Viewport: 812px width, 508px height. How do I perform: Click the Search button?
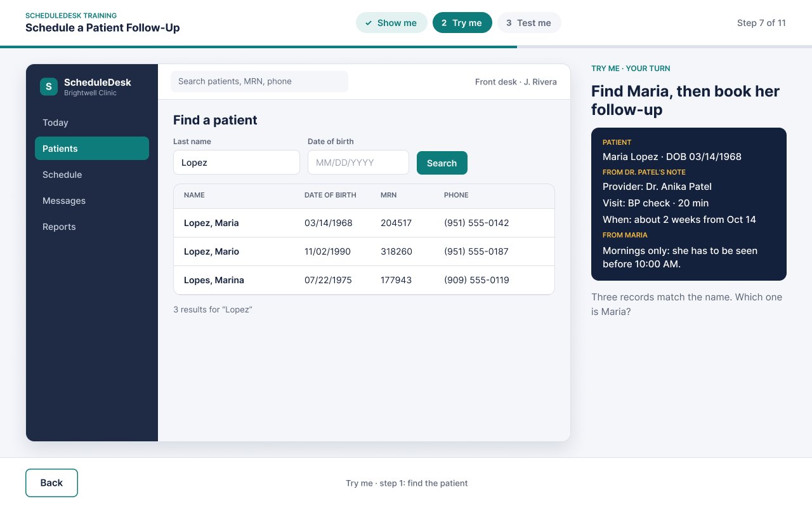pyautogui.click(x=442, y=163)
